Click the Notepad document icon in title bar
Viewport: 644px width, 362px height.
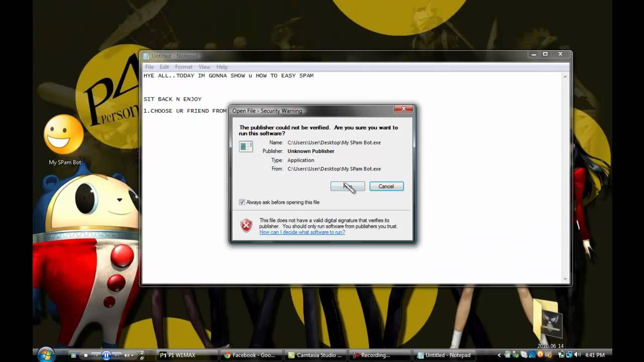click(x=146, y=56)
